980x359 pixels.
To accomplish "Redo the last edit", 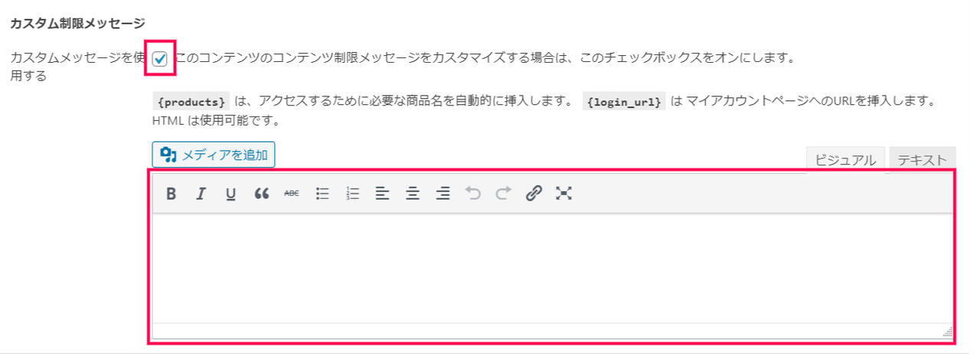I will [503, 194].
